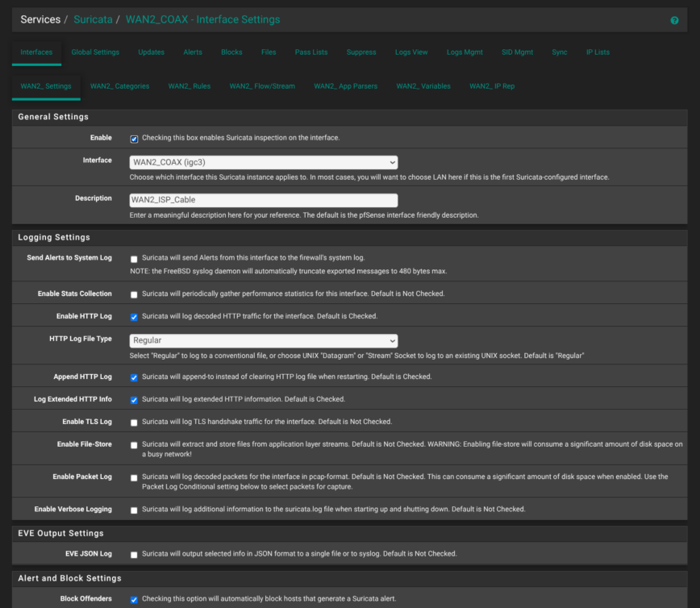The image size is (700, 608).
Task: Toggle Send Alerts to System Log checkbox
Action: click(x=134, y=259)
